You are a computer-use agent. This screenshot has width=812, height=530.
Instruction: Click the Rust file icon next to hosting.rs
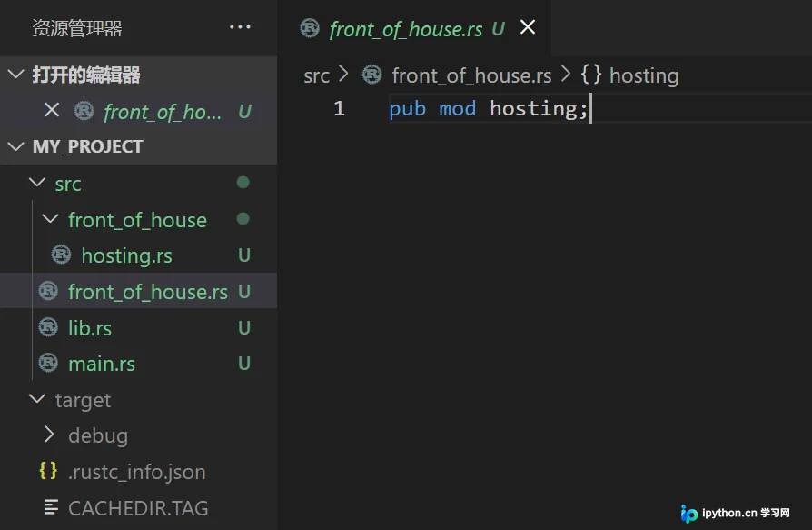tap(61, 255)
